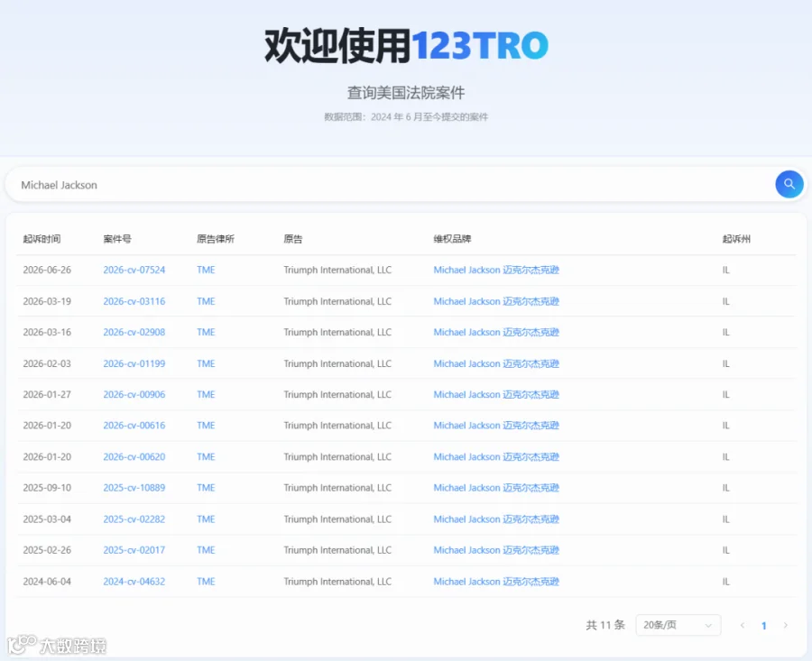Click date 2025-09-10 cell

click(x=47, y=488)
